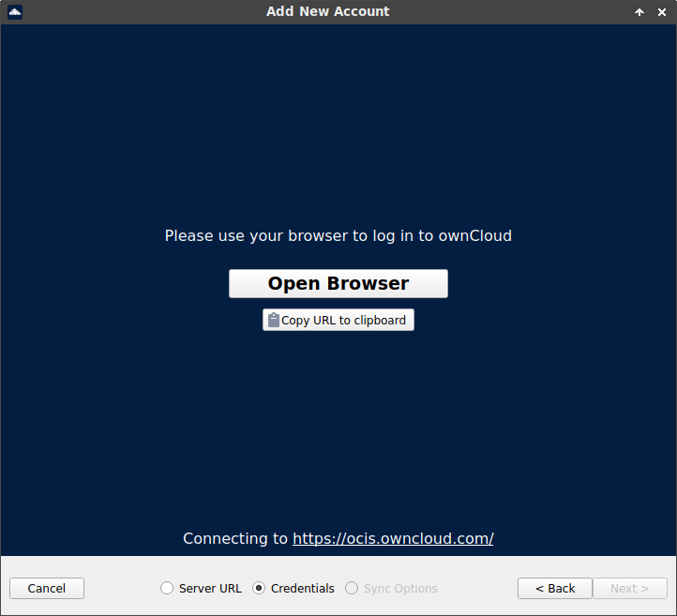Copy URL to clipboard

pos(338,320)
